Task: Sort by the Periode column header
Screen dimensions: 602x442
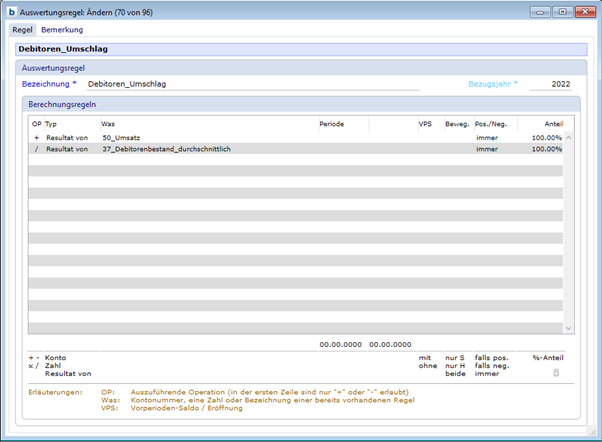Action: click(332, 123)
